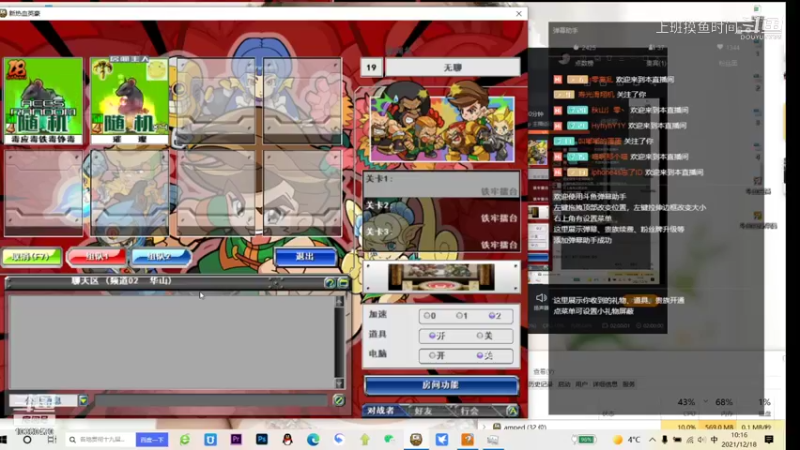Screen dimensions: 800x450
Task: Click the blue swirl app in taskbar
Action: click(339, 439)
